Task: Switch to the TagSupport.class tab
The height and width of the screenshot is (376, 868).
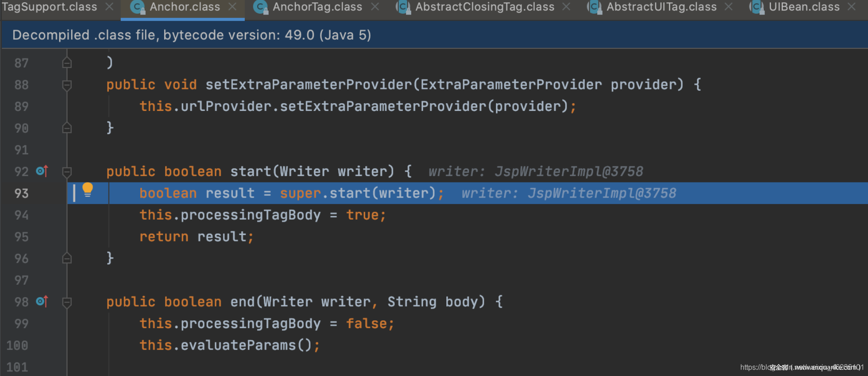Action: (49, 7)
